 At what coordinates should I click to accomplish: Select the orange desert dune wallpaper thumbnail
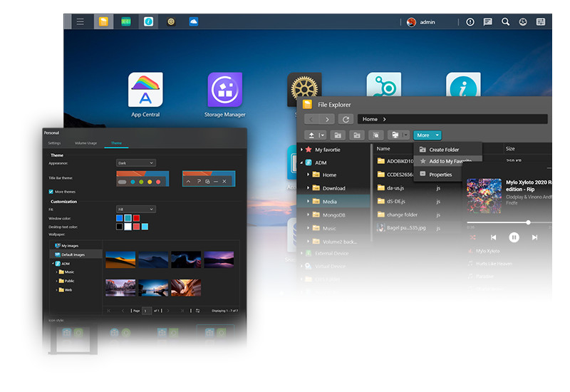pyautogui.click(x=120, y=259)
